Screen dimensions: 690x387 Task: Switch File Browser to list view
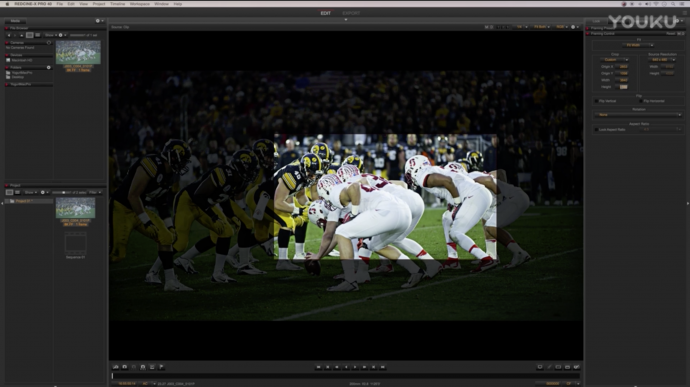coord(37,35)
